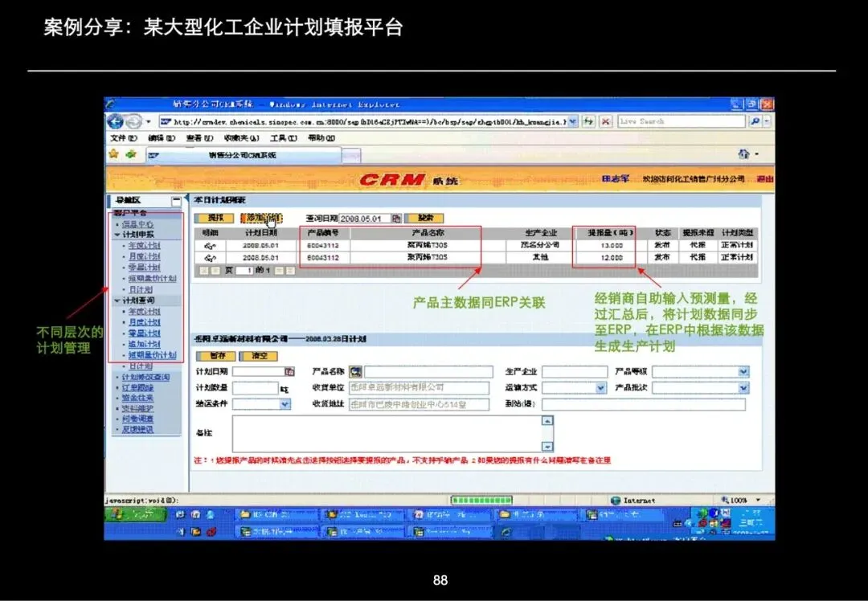Open calendar picker beside 查询日期 field
Screen dimensions: 868x601
(x=396, y=219)
